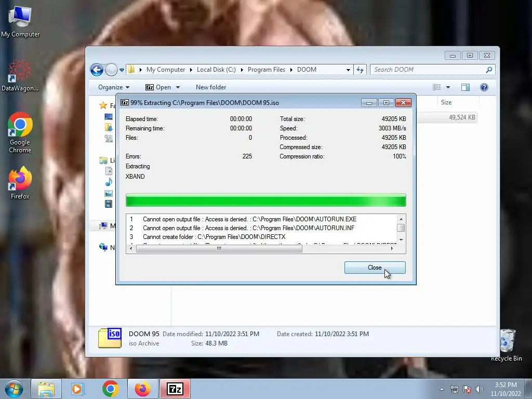
Task: Click My Computer in address breadcrumb
Action: click(166, 70)
